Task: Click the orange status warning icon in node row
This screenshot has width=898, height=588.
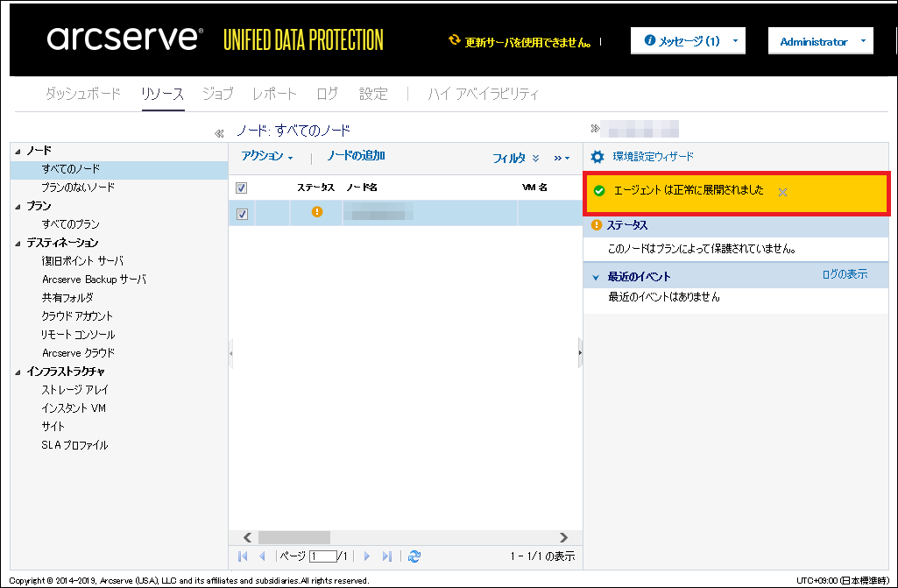Action: point(316,212)
